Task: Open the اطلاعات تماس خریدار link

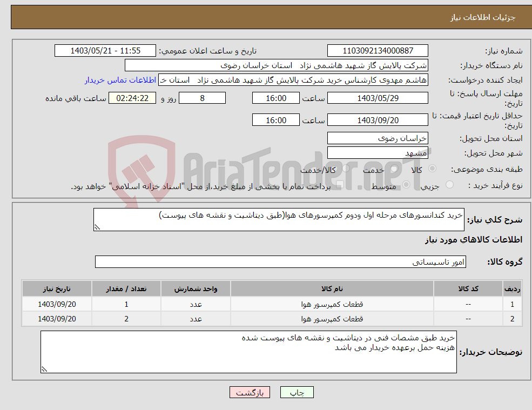Action: [x=120, y=80]
